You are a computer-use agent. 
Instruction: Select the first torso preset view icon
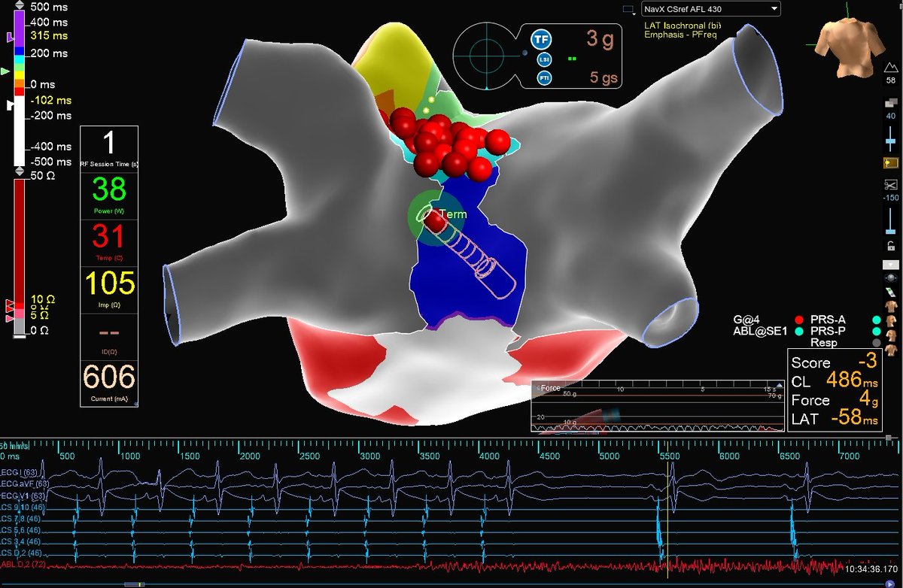891,305
